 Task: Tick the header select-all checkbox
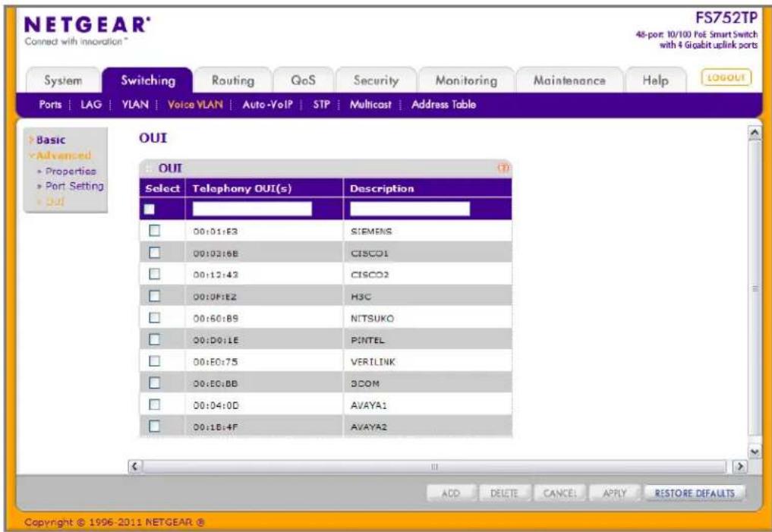pos(150,209)
